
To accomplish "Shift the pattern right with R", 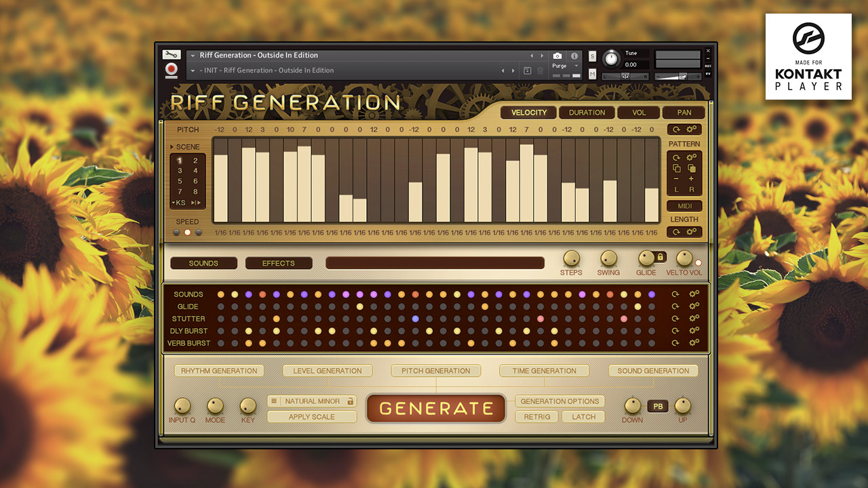I will tap(692, 190).
